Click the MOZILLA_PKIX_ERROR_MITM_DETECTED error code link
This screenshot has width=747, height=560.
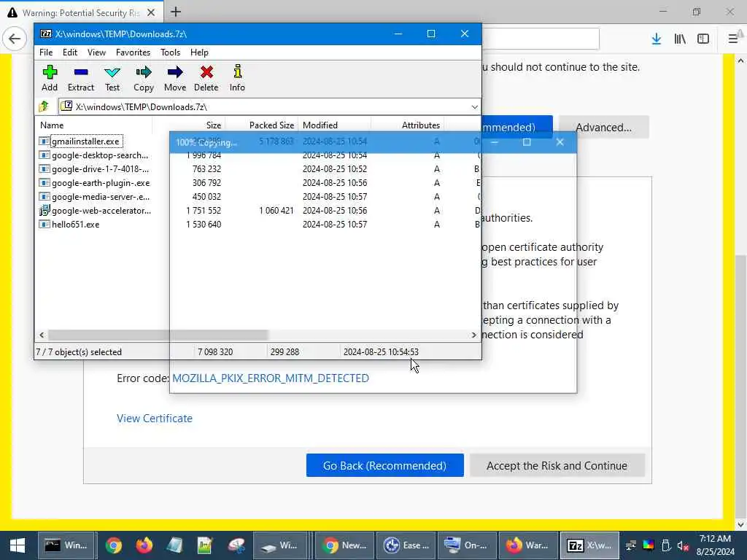pos(271,378)
